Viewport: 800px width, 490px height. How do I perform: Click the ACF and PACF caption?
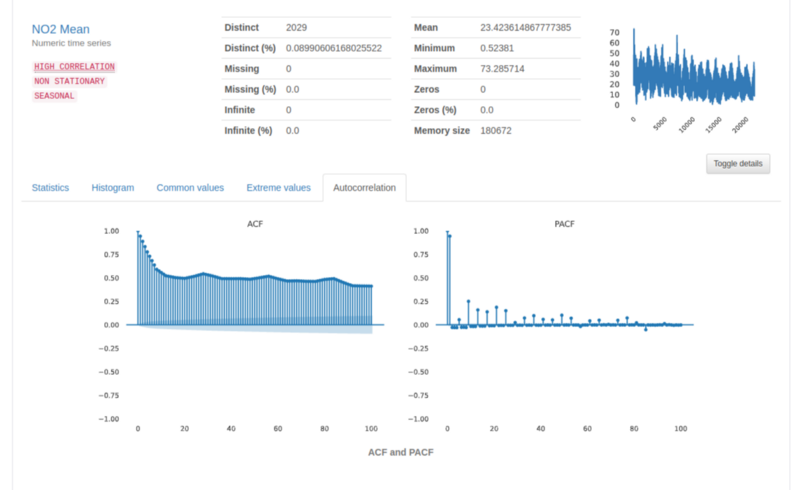(x=401, y=452)
